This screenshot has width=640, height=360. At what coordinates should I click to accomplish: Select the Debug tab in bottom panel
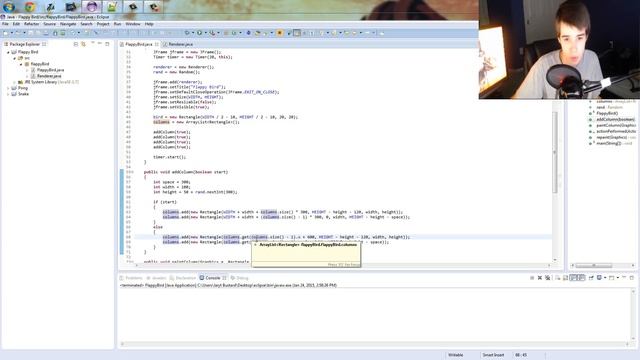(x=240, y=278)
